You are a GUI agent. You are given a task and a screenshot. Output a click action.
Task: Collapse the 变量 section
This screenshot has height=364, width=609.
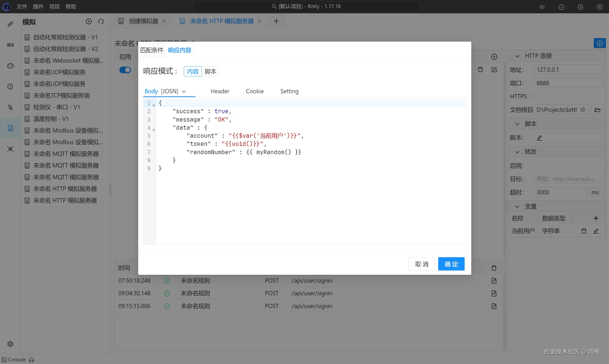[517, 207]
